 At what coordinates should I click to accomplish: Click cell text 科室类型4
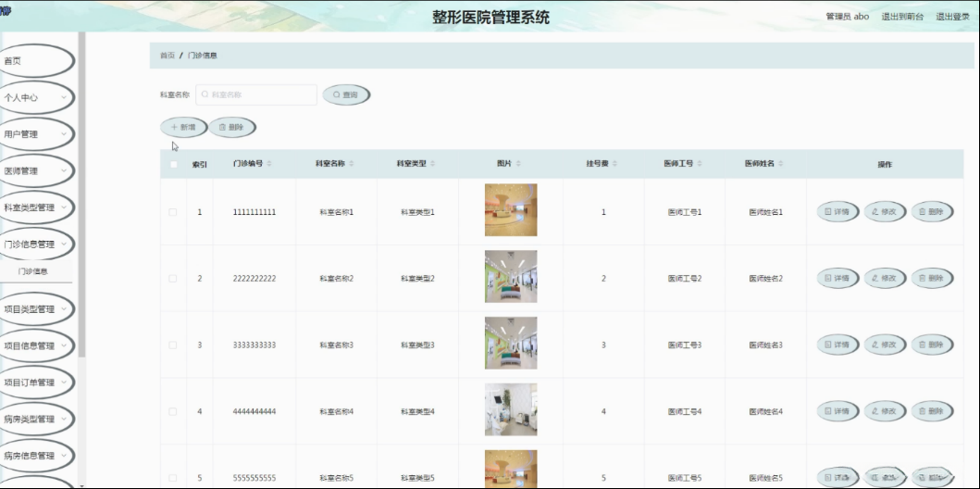[x=417, y=411]
